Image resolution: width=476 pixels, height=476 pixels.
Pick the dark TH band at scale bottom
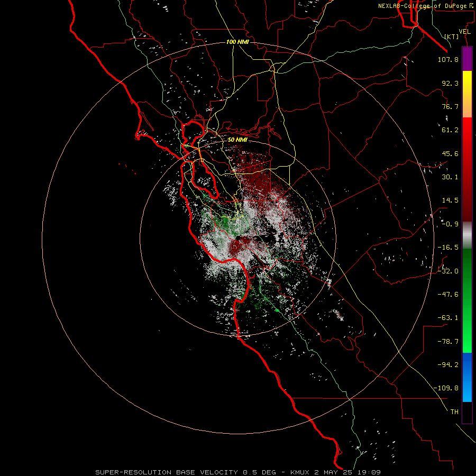467,412
